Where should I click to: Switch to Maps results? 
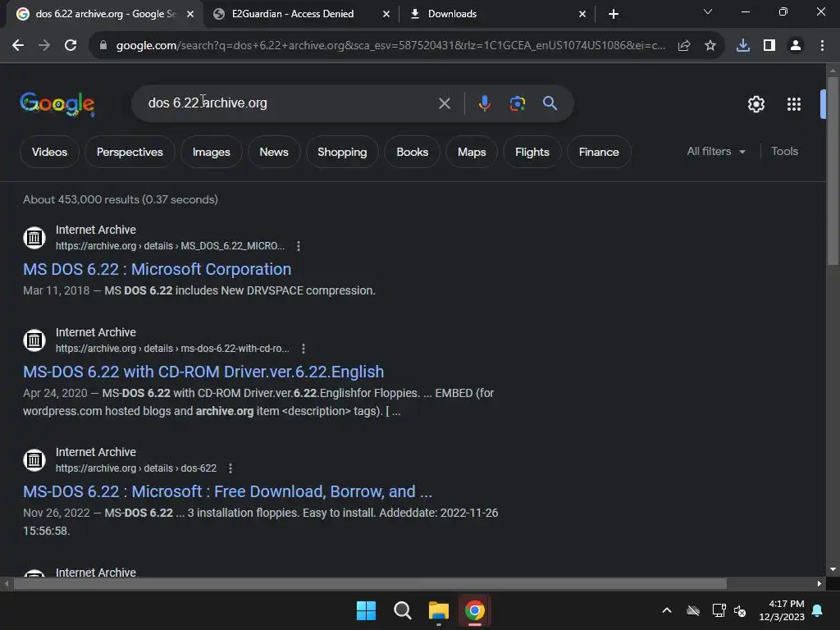pyautogui.click(x=472, y=152)
